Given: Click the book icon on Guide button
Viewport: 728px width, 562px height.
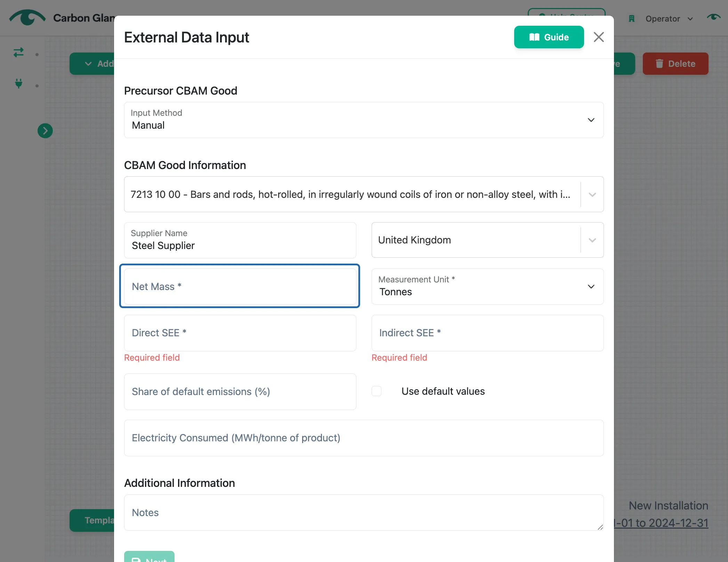Looking at the screenshot, I should (x=534, y=37).
